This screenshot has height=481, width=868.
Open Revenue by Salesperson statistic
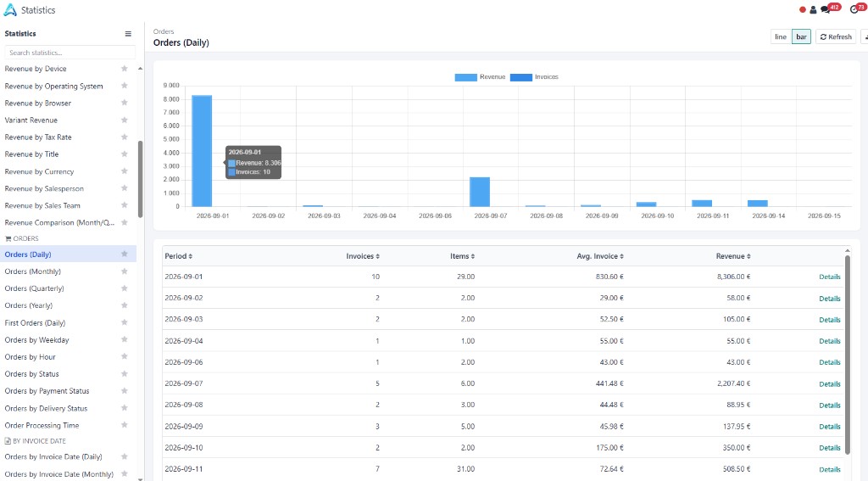[x=44, y=189]
